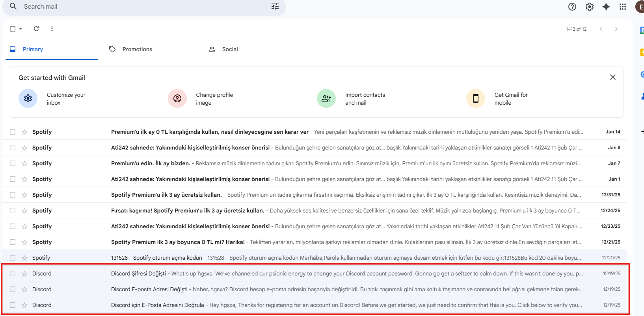The image size is (644, 316).
Task: Star the Discord E-posta Adresi Değişti email
Action: (x=24, y=289)
